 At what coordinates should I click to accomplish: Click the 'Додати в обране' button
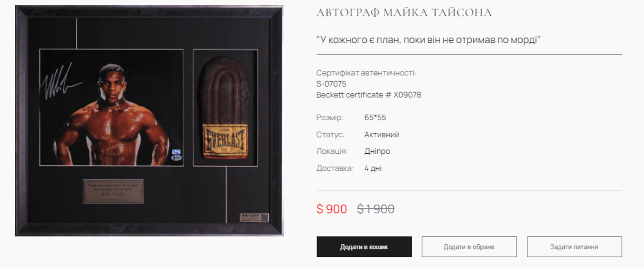[469, 247]
